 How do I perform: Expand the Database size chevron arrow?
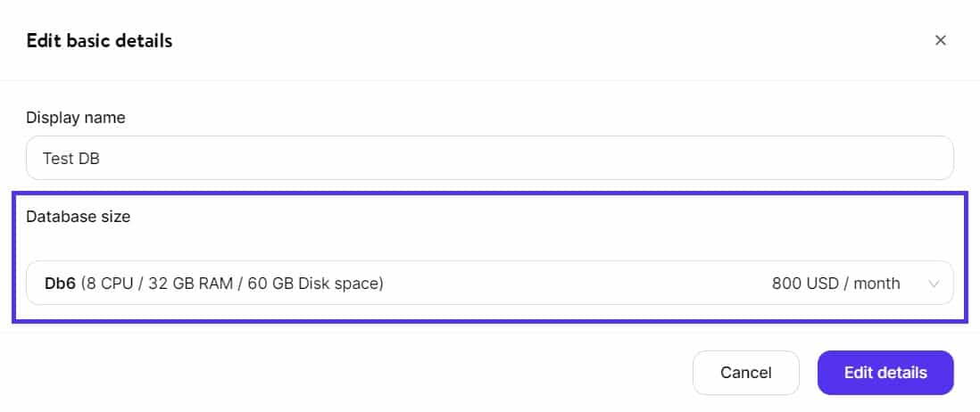pos(934,284)
